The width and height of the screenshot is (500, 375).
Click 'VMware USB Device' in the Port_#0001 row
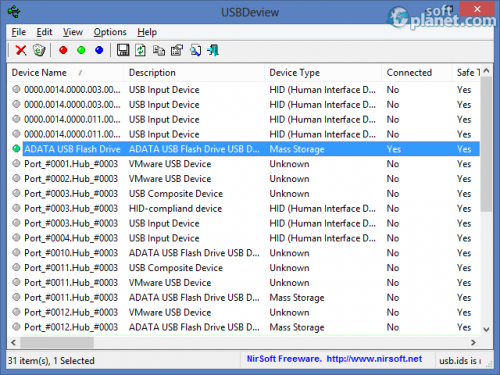click(x=170, y=164)
